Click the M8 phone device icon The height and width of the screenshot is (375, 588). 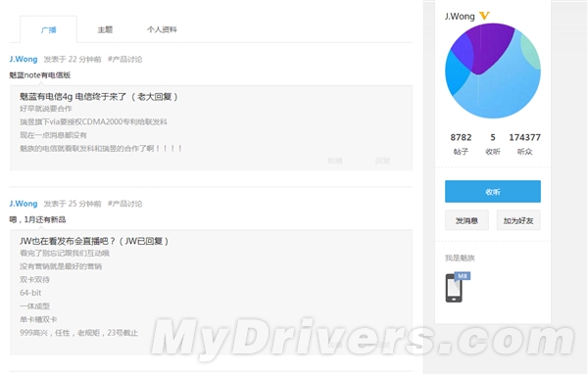(458, 287)
